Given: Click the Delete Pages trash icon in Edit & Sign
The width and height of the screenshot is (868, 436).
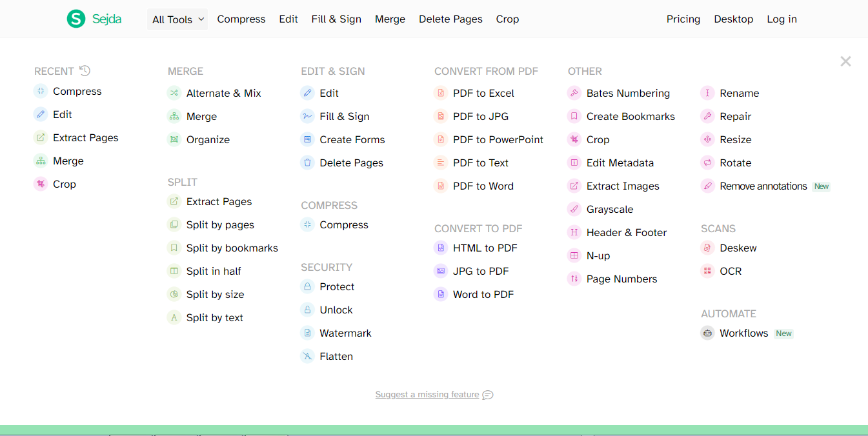Looking at the screenshot, I should coord(307,163).
